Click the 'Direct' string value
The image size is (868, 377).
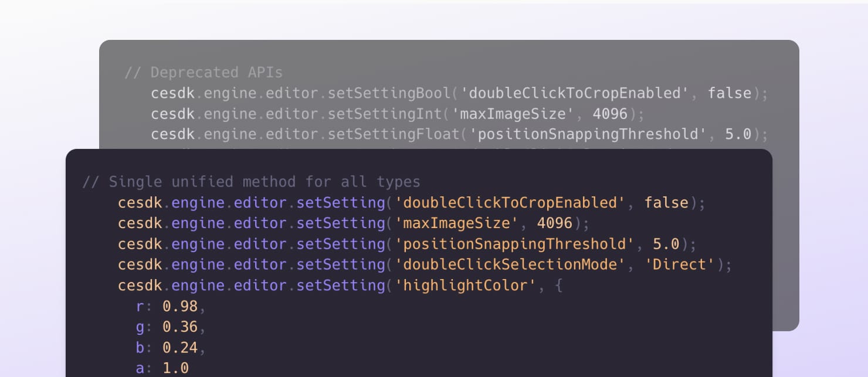click(680, 264)
